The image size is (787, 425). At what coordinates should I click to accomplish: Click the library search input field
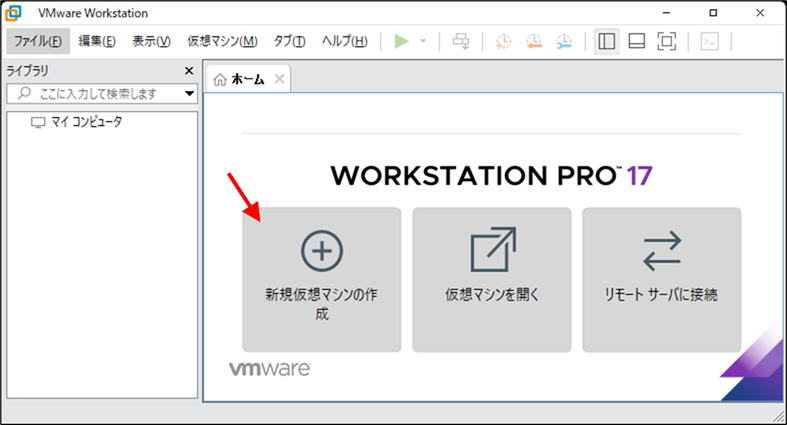pos(102,93)
